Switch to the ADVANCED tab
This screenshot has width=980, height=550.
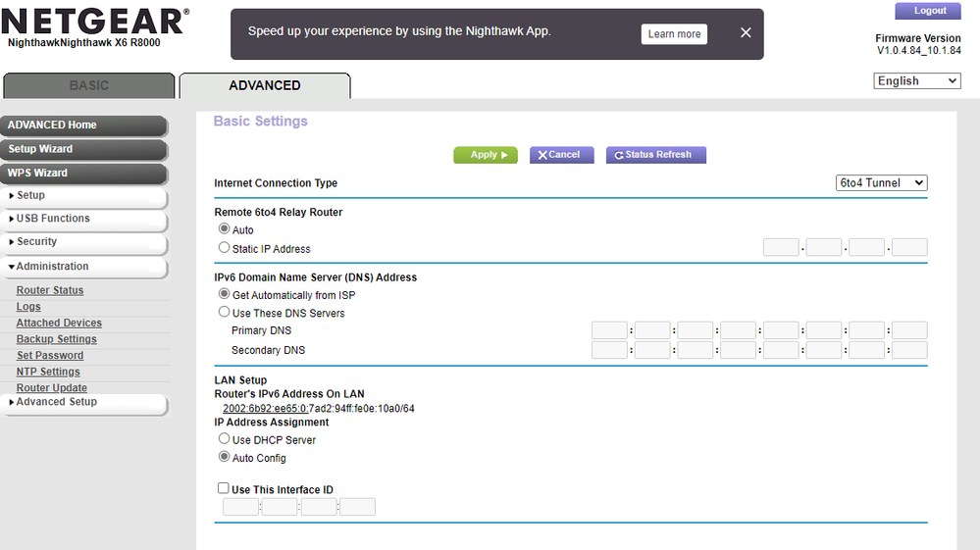(265, 85)
